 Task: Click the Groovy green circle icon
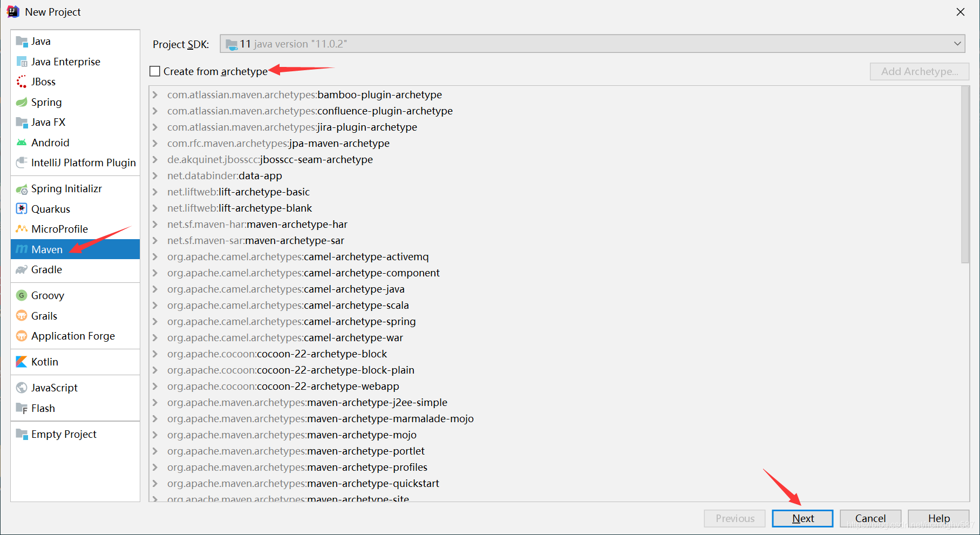point(22,295)
